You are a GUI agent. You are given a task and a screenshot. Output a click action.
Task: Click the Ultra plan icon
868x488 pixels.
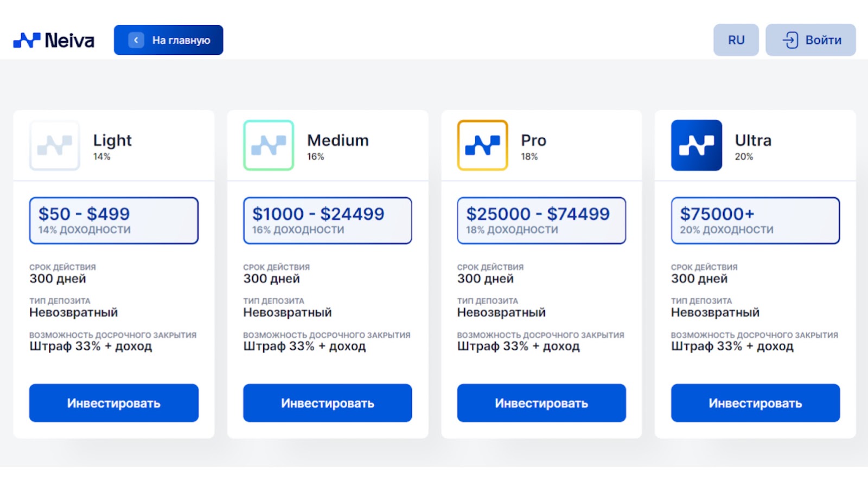click(697, 145)
